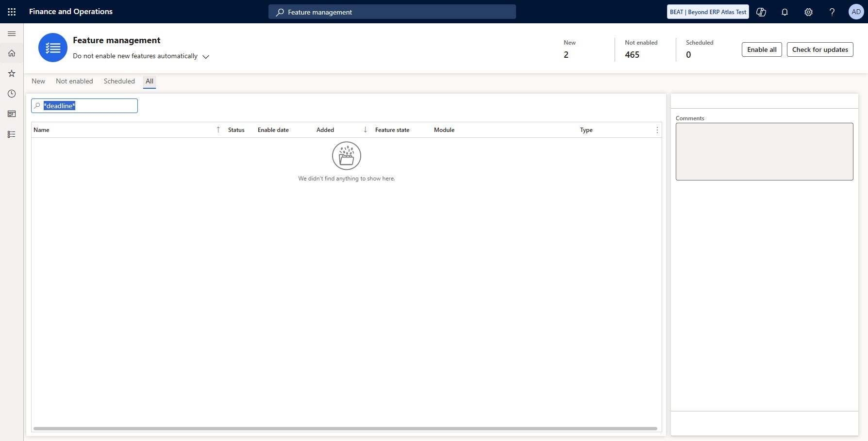Open the Settings gear in the header

(808, 12)
